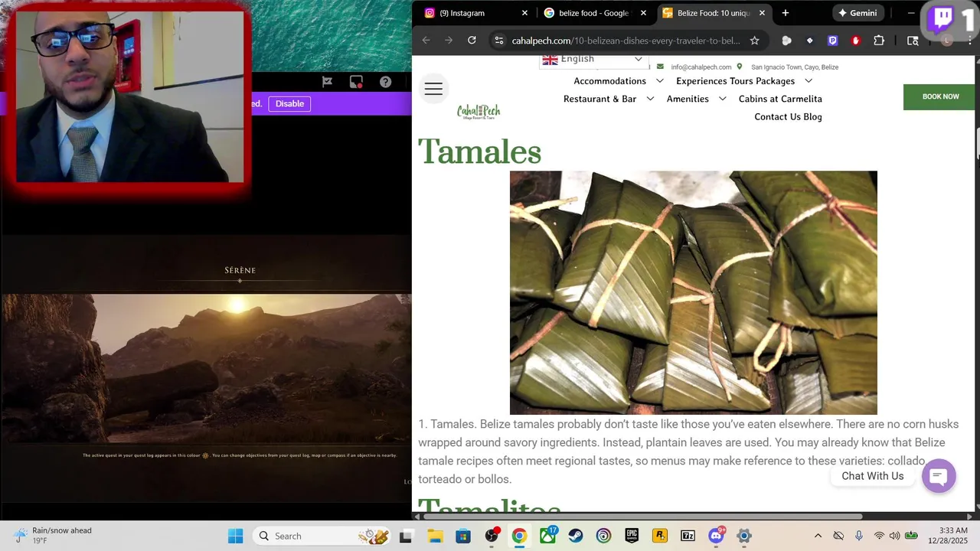Open the Contact Us link
This screenshot has height=551, width=980.
pyautogui.click(x=777, y=117)
